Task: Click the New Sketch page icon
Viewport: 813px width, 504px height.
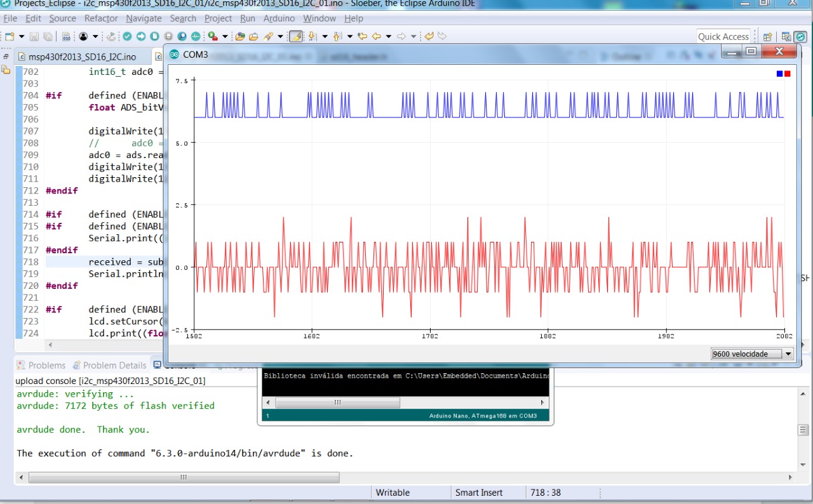Action: tap(155, 37)
